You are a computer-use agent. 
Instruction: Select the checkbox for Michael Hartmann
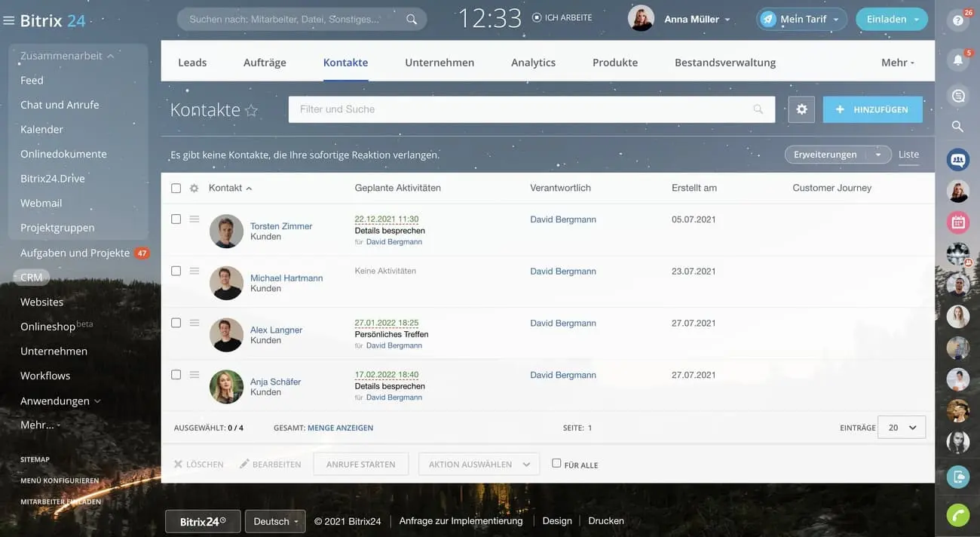click(176, 271)
